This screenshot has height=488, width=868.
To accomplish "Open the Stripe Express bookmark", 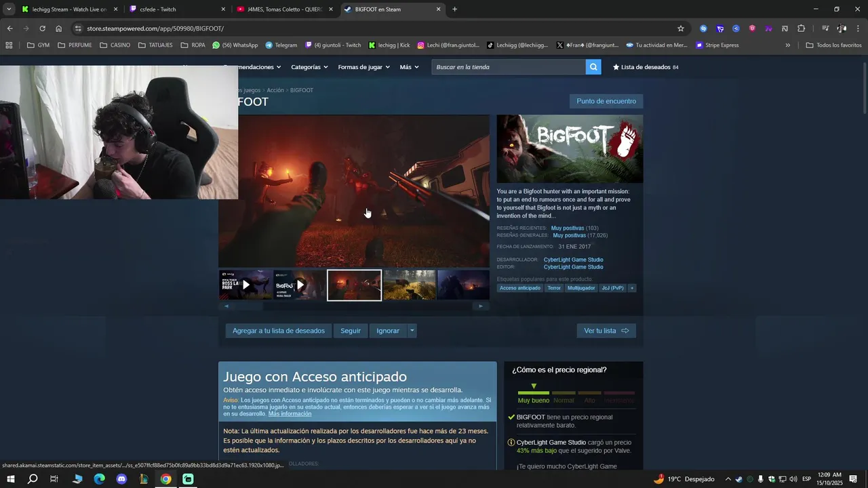I will coord(717,45).
